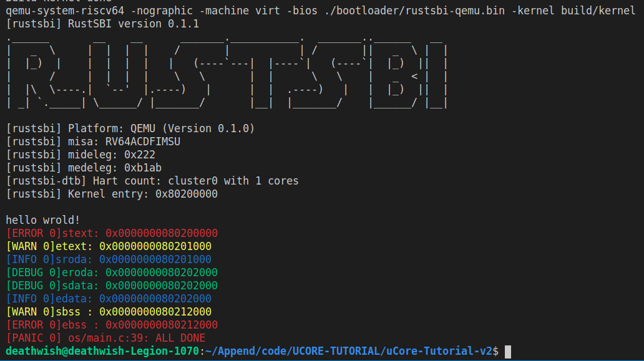Click the PANIC os/main.c:39 ALL DONE line
Screen dimensions: 644x361
(x=105, y=339)
